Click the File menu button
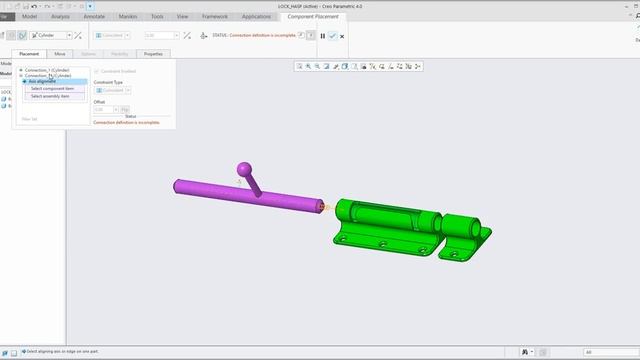The width and height of the screenshot is (640, 360). 6,16
